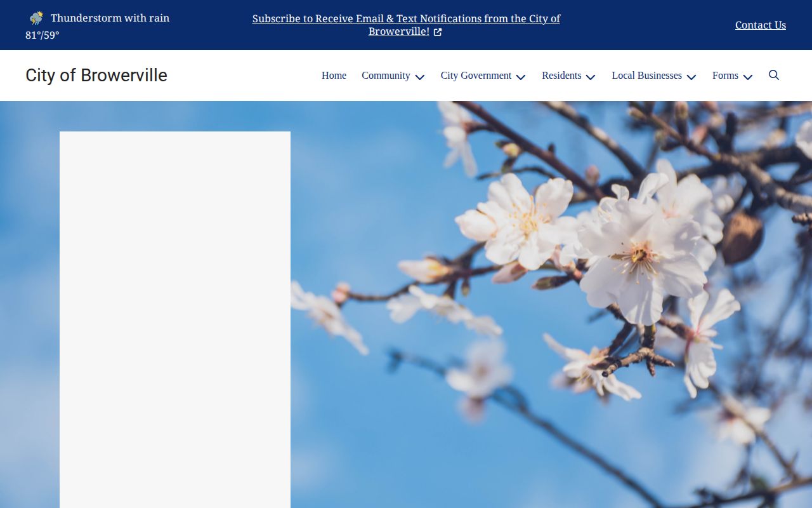This screenshot has width=812, height=508.
Task: Click the thunderstorm weather icon
Action: point(37,18)
